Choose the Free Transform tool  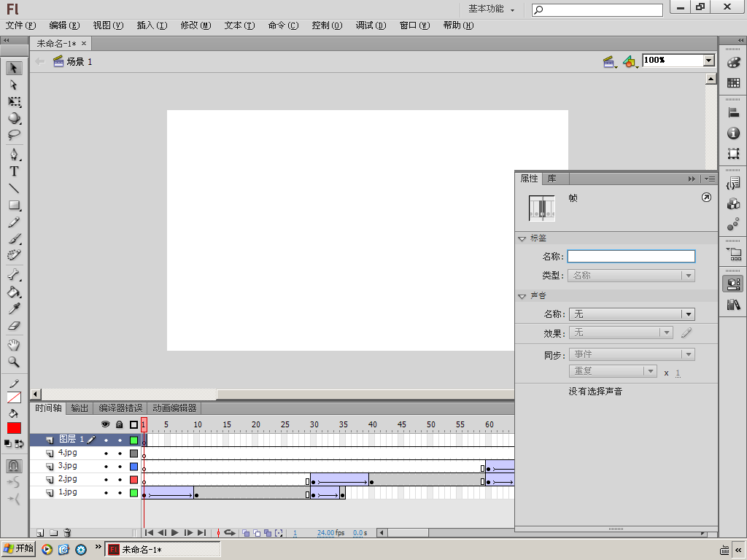coord(14,101)
